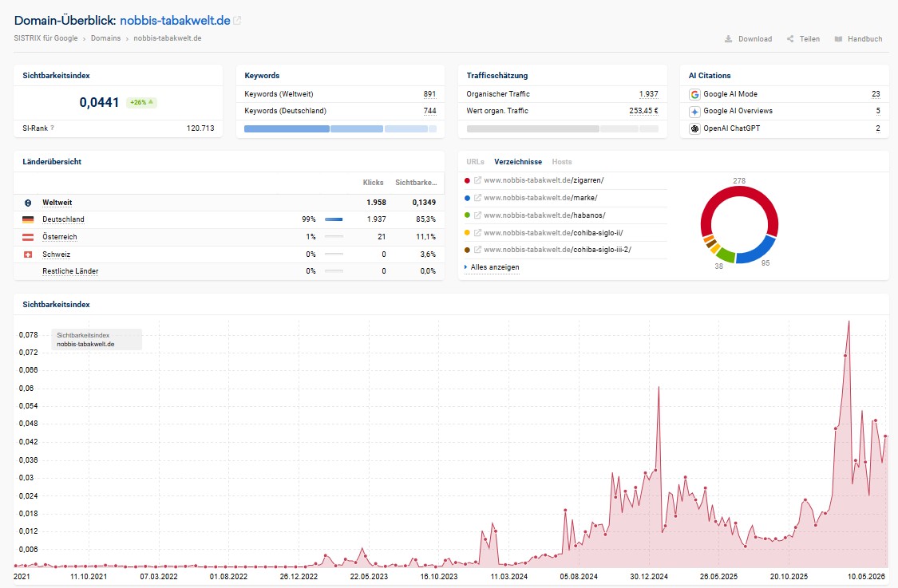Screen dimensions: 898x588
Task: Click Organischer Traffic value 1.937
Action: [x=648, y=94]
